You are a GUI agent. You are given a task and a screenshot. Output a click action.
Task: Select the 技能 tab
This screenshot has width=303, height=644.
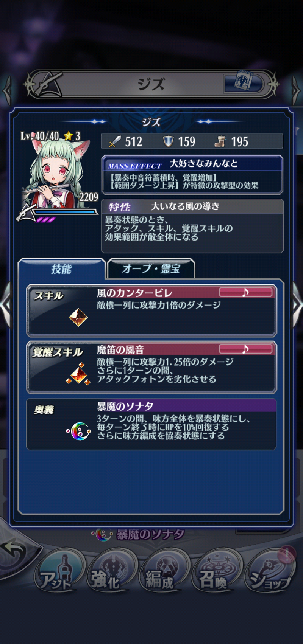(61, 268)
